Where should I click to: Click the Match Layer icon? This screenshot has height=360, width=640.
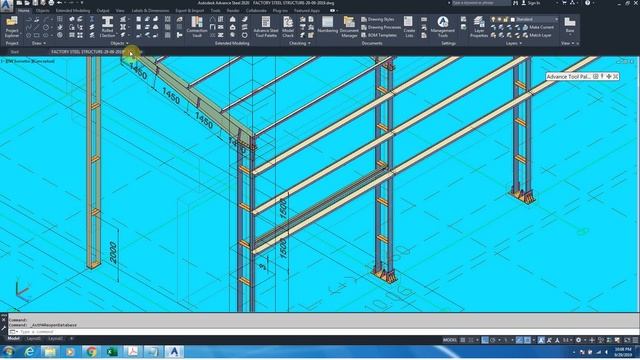pyautogui.click(x=526, y=36)
